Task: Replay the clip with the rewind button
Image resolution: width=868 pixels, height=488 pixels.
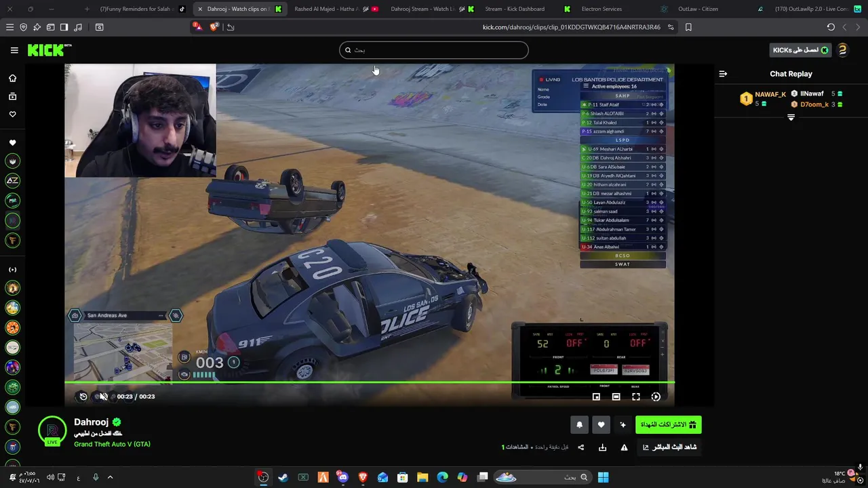Action: tap(83, 396)
